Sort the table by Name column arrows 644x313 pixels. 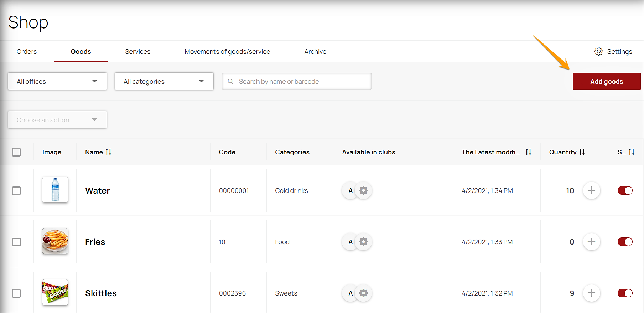pos(108,152)
